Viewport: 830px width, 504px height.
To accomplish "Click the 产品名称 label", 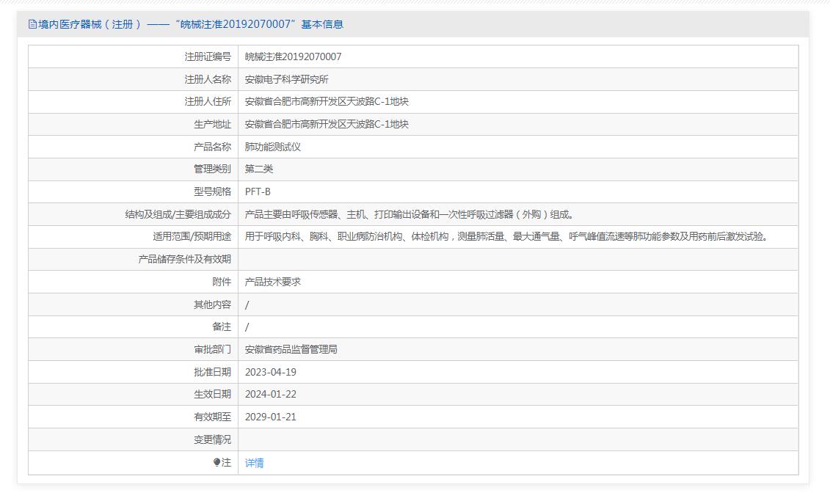I will pyautogui.click(x=212, y=147).
